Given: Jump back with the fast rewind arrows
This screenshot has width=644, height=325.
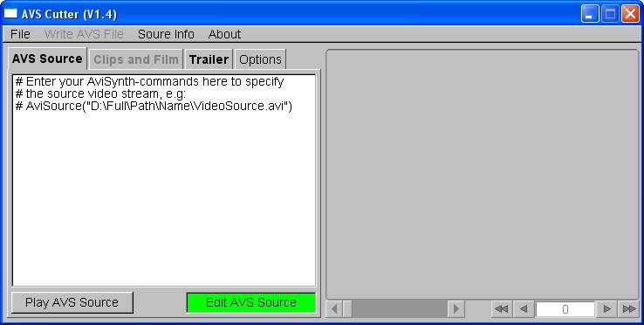Looking at the screenshot, I should click(x=502, y=308).
